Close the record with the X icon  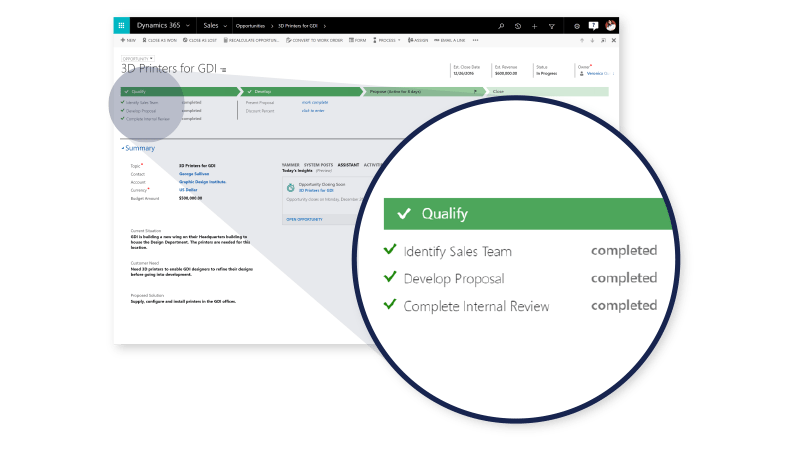pos(614,40)
